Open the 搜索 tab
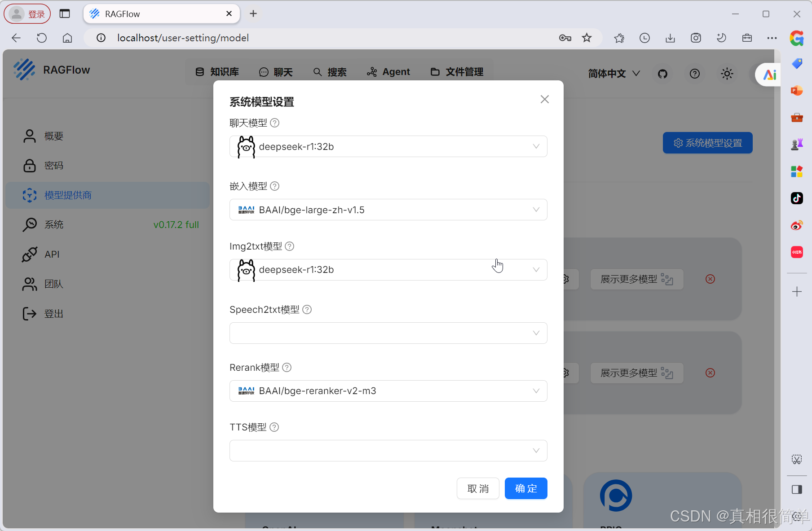 tap(330, 72)
